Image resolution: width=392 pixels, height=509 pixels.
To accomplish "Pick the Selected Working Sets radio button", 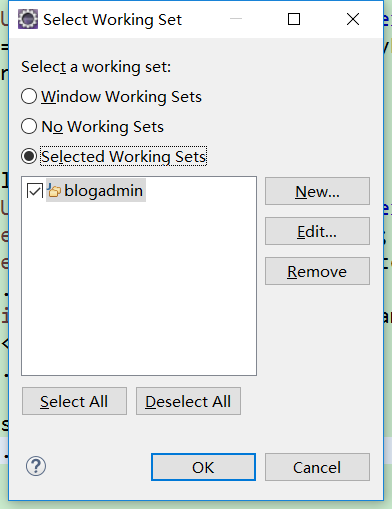I will (x=29, y=156).
